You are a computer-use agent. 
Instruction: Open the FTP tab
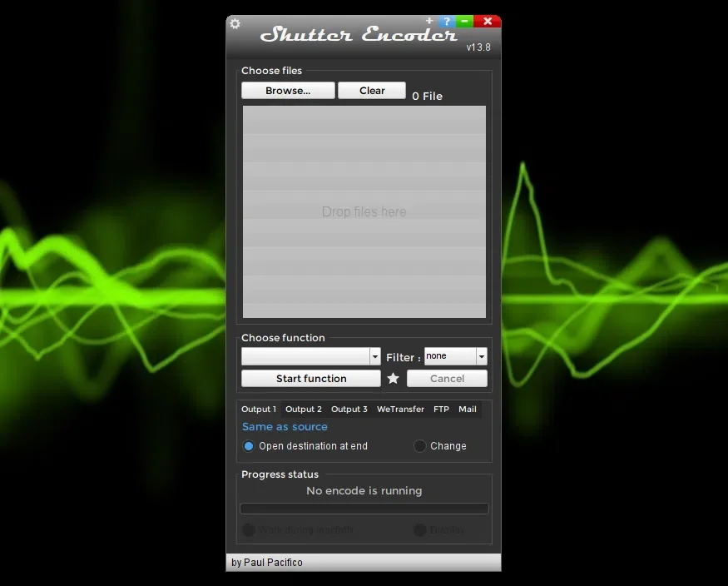point(441,409)
